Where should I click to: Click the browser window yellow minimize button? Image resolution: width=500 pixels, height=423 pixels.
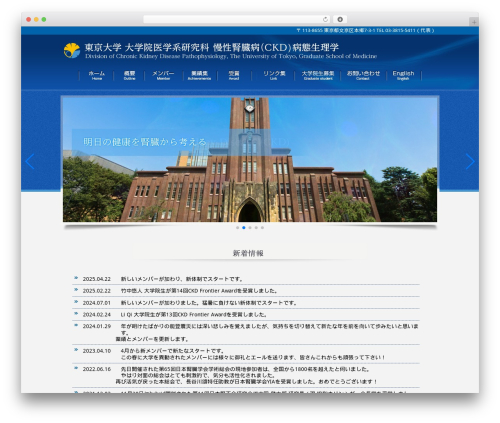click(36, 19)
